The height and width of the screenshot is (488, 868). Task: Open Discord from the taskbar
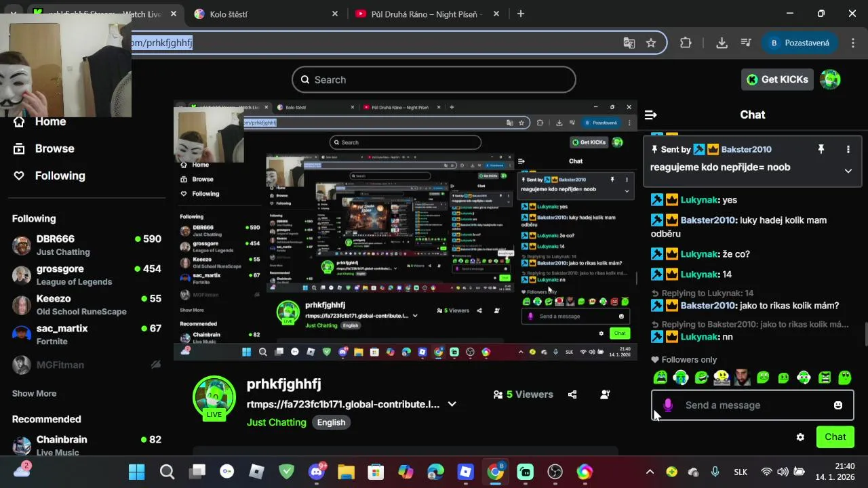(317, 472)
